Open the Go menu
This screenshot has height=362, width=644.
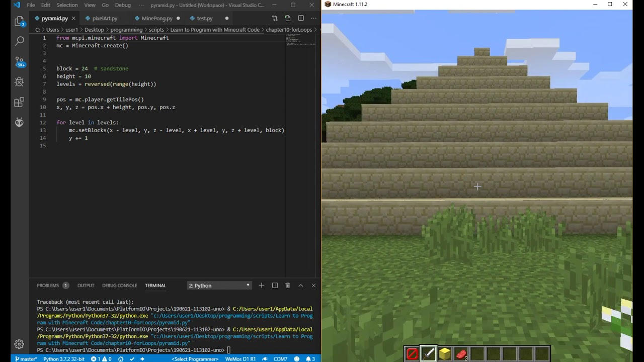click(x=105, y=5)
